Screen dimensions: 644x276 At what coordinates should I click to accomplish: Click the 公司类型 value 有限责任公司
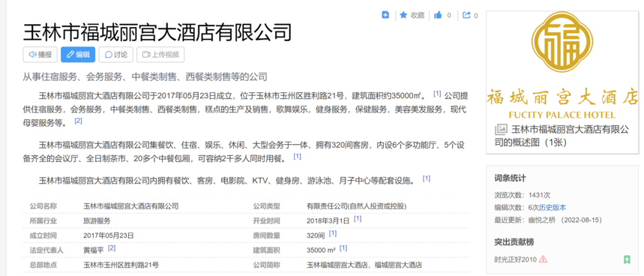pos(357,206)
